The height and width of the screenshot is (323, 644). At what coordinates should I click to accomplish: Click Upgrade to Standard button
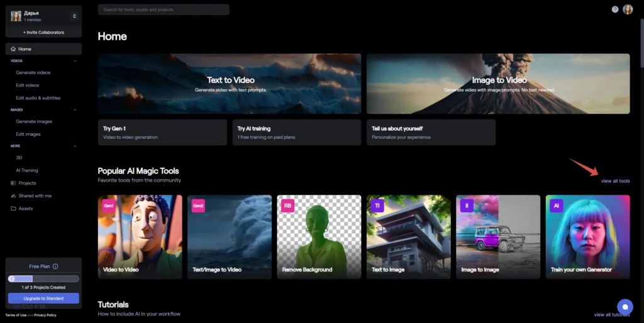pyautogui.click(x=43, y=298)
